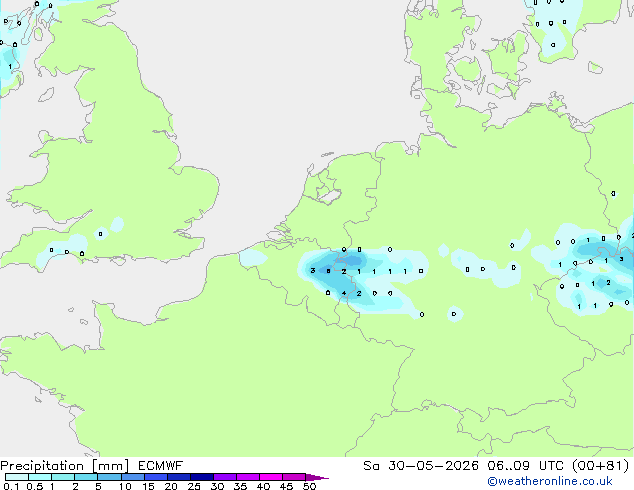Viewport: 634px width, 490px height.
Task: Click the 5–10 mm legend color swatch
Action: pos(110,477)
